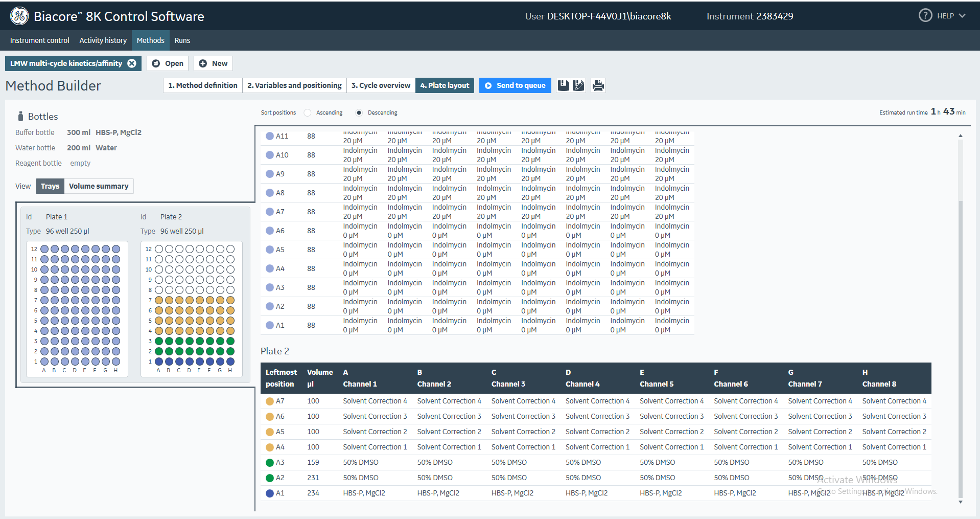Select Descending sort positions

(x=359, y=113)
